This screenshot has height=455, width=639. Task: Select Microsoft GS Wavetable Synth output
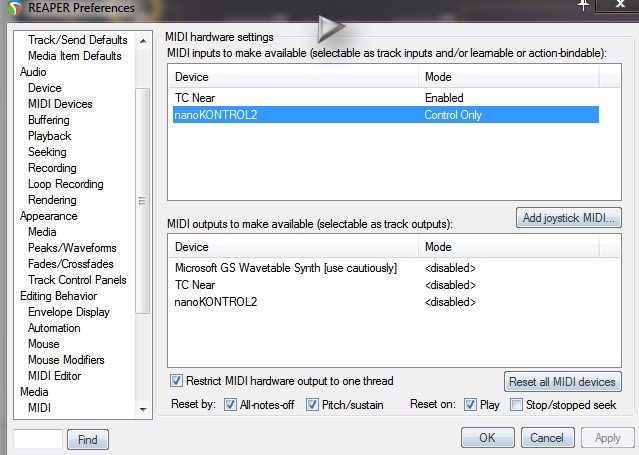[x=286, y=268]
